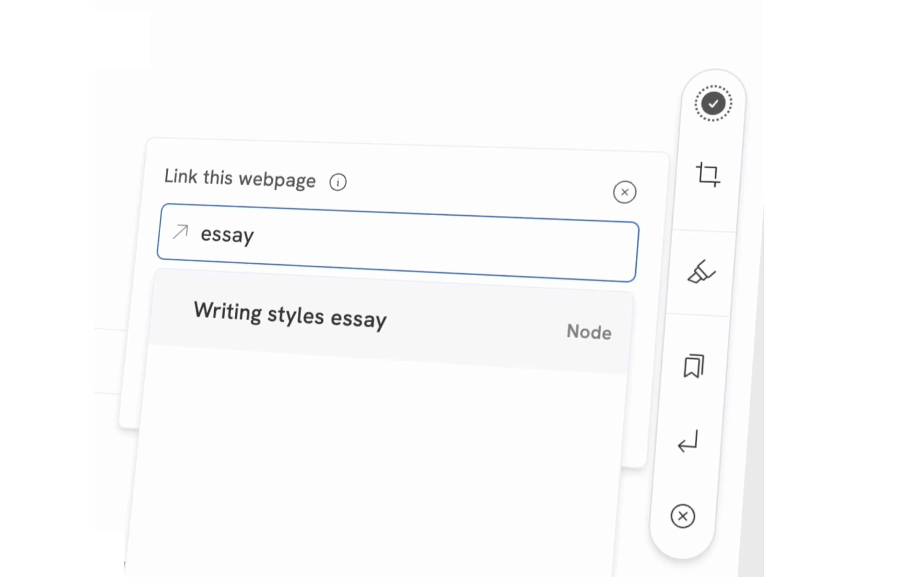This screenshot has height=577, width=924.
Task: Click the Link this webpage heading
Action: (240, 178)
